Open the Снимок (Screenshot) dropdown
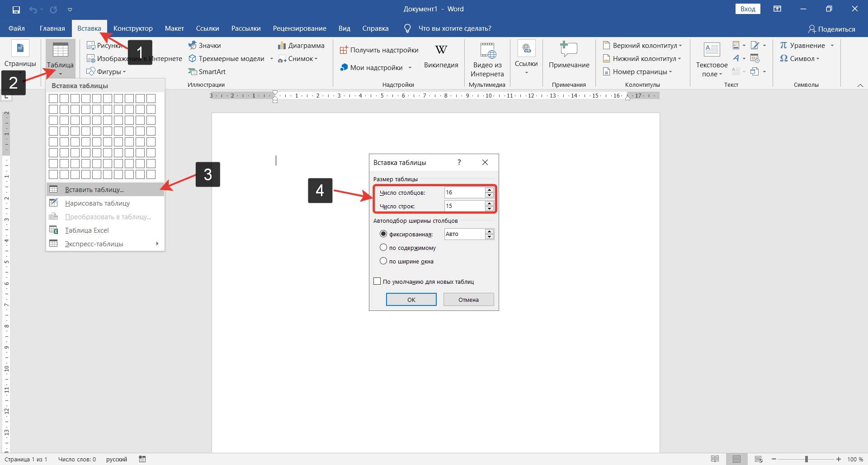Screen dimensions: 868x465 pyautogui.click(x=298, y=58)
